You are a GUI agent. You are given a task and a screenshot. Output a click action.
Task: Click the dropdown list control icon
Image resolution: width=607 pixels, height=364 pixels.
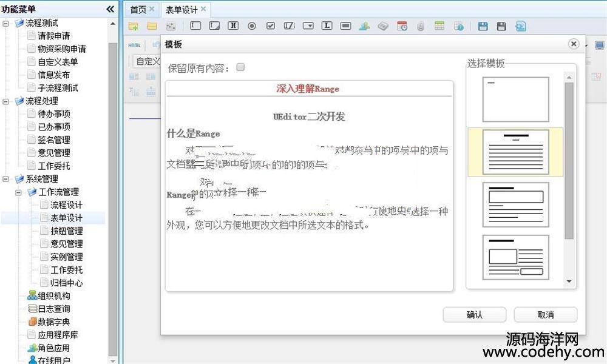(308, 26)
